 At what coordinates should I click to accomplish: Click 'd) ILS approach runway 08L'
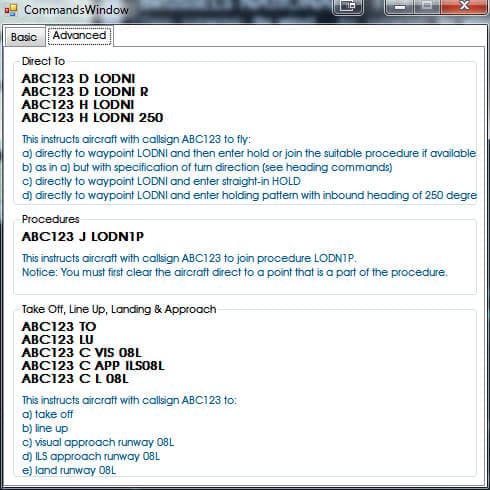(91, 456)
